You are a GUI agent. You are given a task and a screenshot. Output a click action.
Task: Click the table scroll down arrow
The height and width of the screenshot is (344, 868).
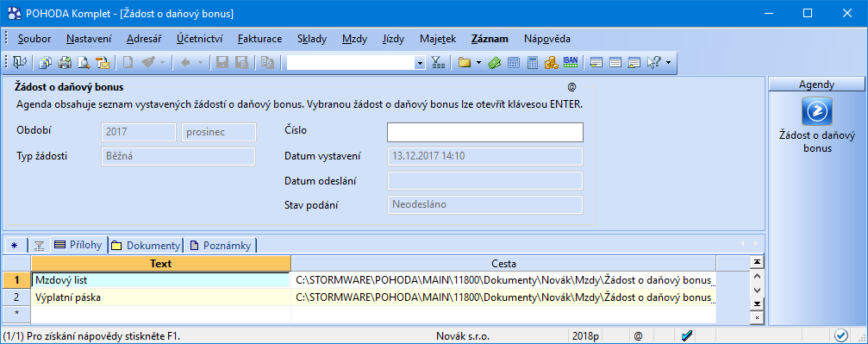coord(757,290)
